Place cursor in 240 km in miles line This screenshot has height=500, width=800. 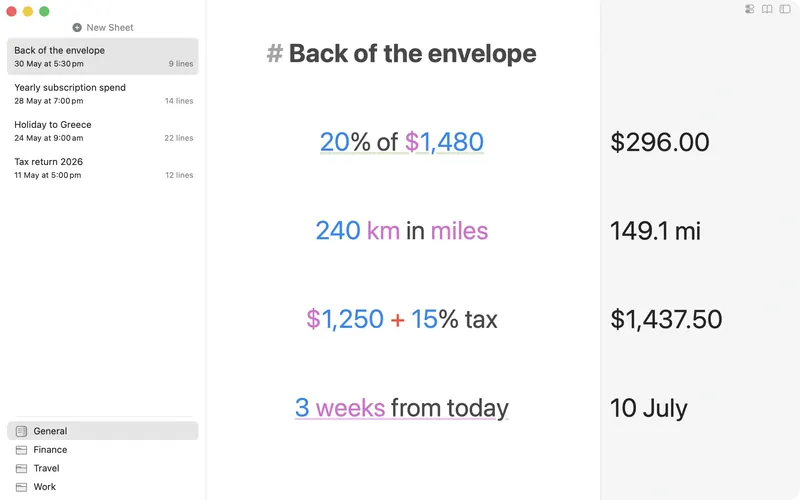(402, 231)
